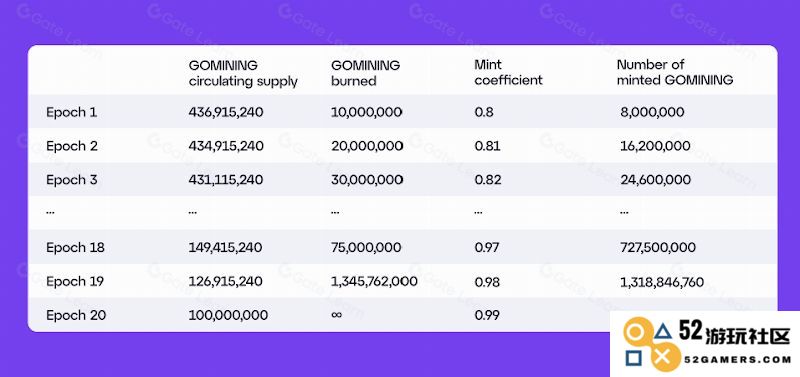Click the 1,345,762,000 burned value
Image resolution: width=800 pixels, height=377 pixels.
coord(374,281)
